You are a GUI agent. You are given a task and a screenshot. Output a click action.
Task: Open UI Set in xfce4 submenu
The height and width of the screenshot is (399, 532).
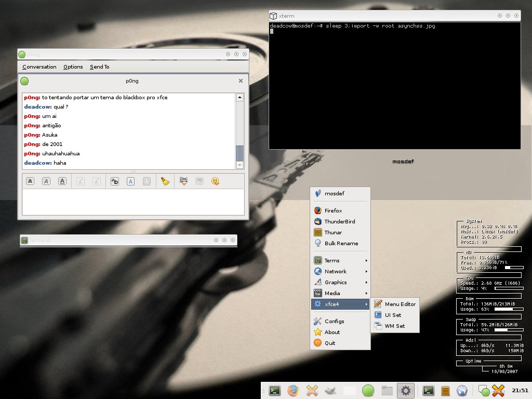[395, 315]
